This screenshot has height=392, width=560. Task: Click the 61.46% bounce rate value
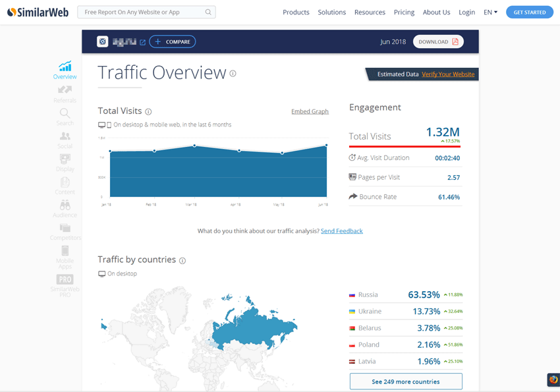tap(449, 197)
